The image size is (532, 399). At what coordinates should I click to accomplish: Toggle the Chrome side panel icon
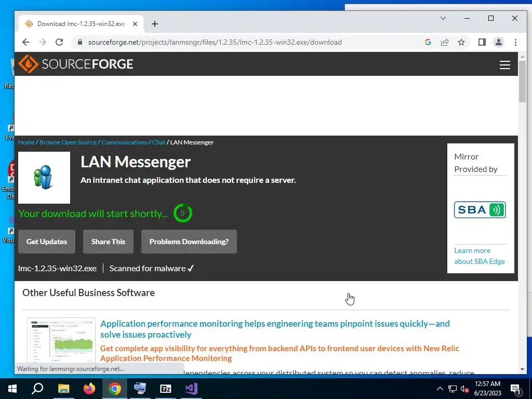pyautogui.click(x=482, y=42)
